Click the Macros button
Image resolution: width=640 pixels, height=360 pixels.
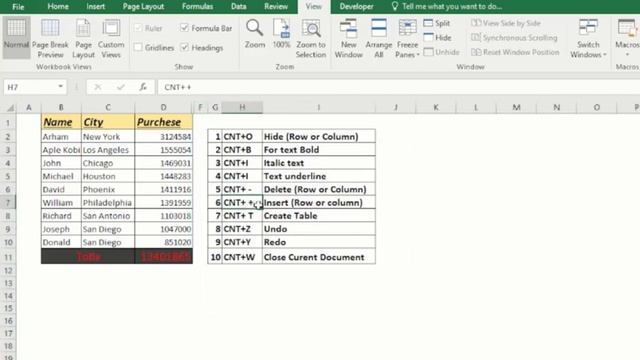pos(627,38)
